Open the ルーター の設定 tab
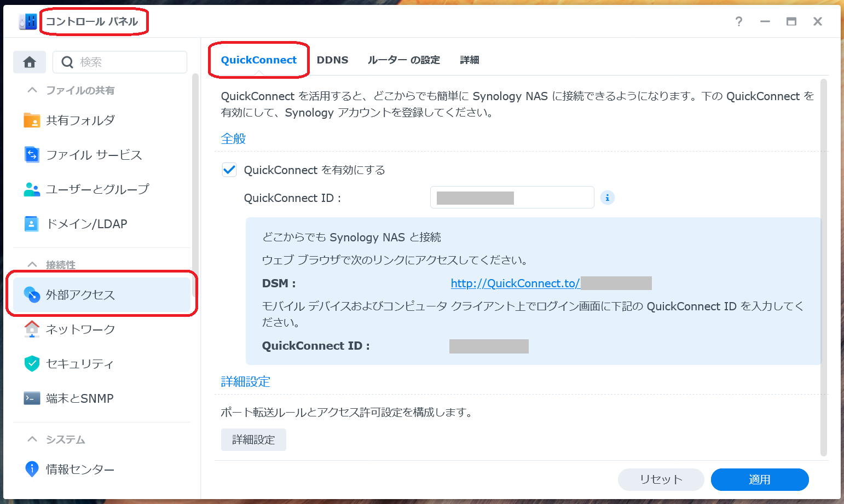844x504 pixels. click(x=404, y=60)
